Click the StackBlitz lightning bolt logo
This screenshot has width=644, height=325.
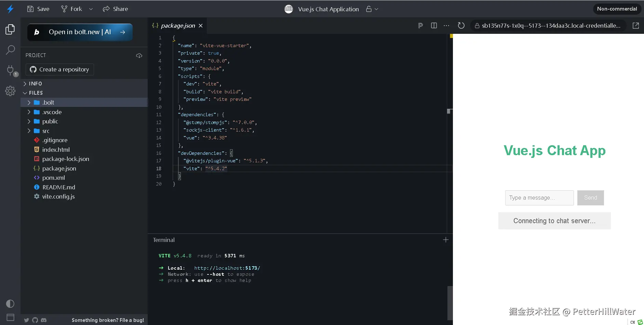(x=10, y=9)
